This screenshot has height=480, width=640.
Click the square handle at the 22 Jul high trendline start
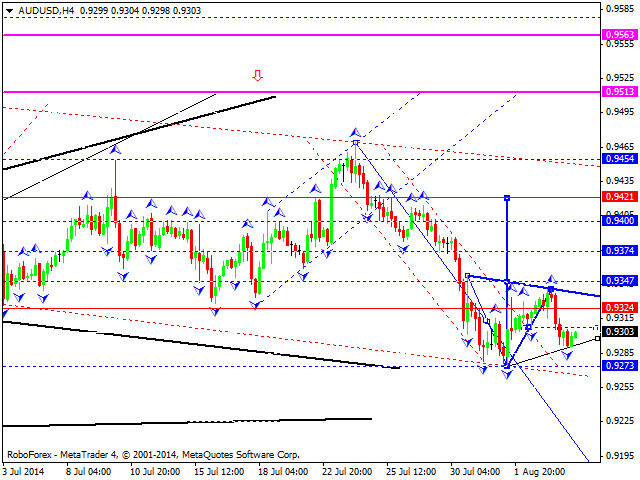356,142
